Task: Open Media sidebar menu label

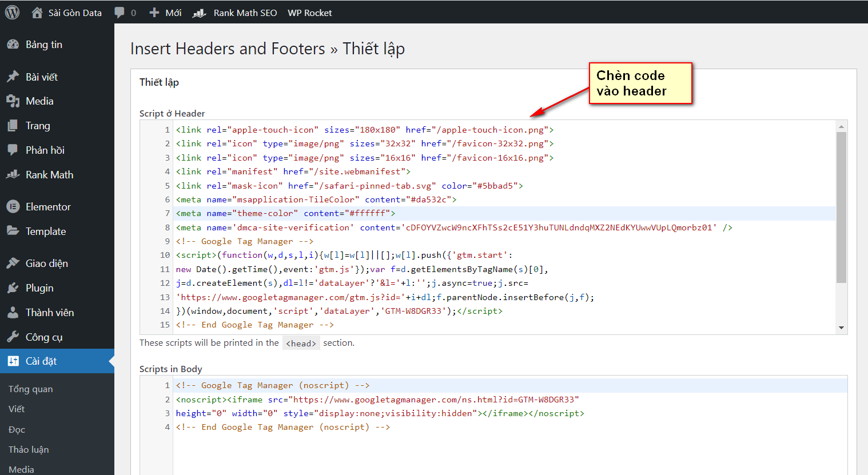Action: point(39,101)
